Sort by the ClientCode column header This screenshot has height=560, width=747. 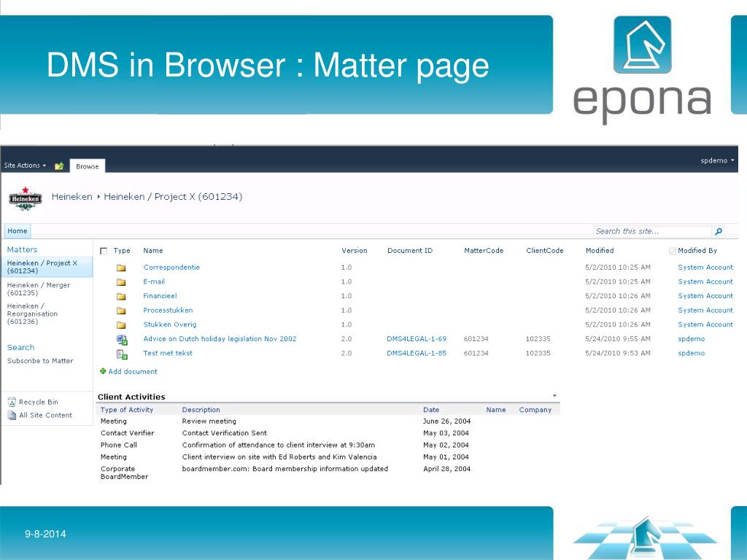544,251
